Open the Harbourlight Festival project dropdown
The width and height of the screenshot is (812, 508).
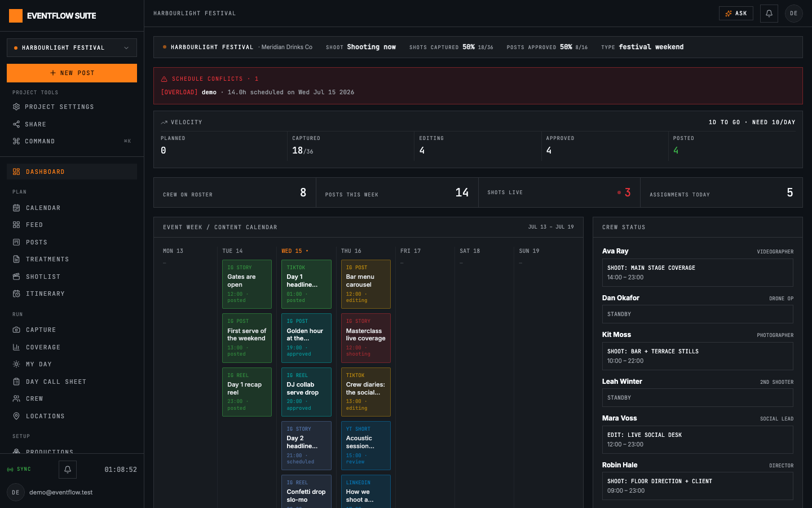pyautogui.click(x=72, y=48)
